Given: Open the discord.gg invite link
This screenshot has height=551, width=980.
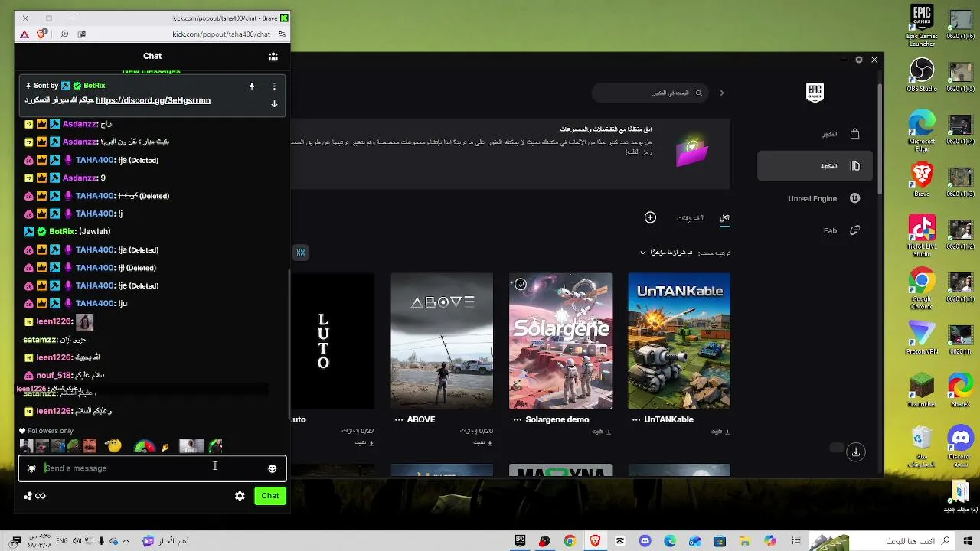Looking at the screenshot, I should point(153,100).
